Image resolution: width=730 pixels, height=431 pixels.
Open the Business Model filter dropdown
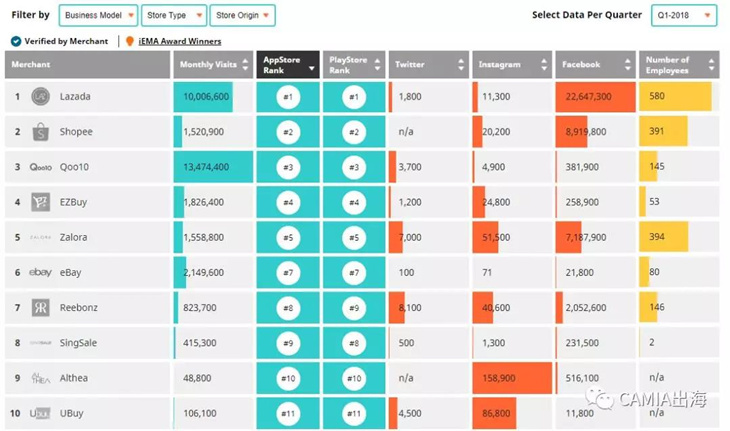click(98, 16)
